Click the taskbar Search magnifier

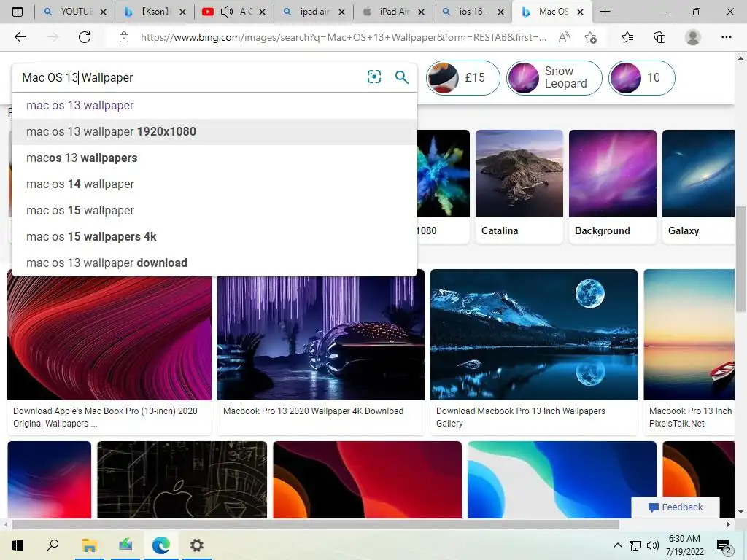[x=53, y=545]
